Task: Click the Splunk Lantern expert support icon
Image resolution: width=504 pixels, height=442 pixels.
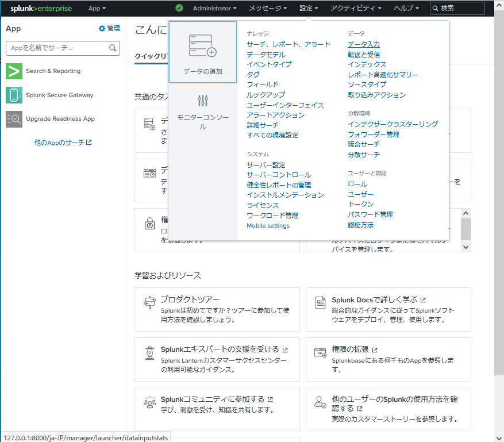Action: coord(149,353)
